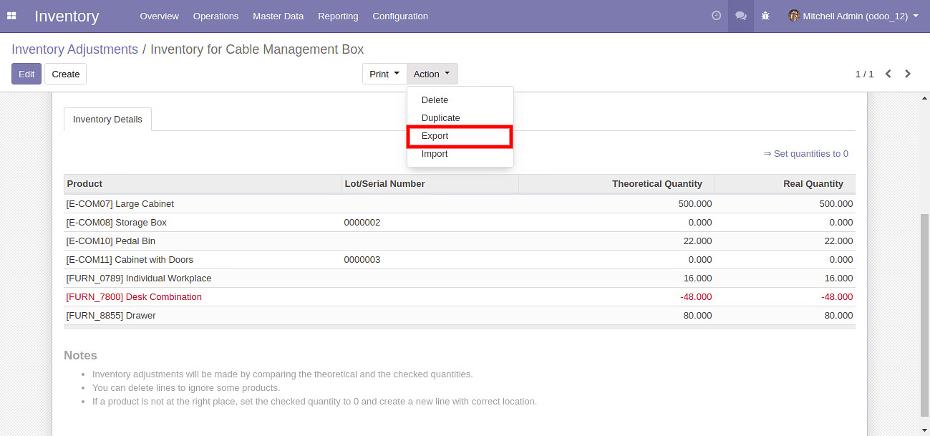
Task: Navigate to Inventory Adjustments breadcrumb
Action: pos(75,49)
